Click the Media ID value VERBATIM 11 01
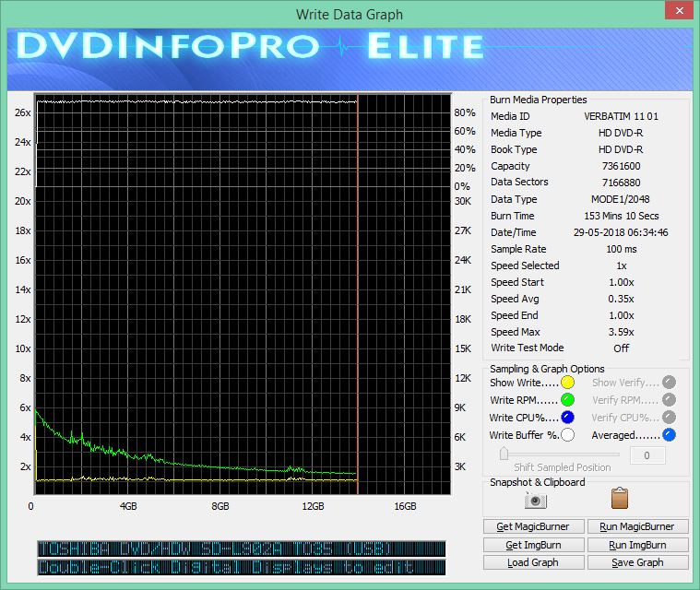This screenshot has height=590, width=700. click(621, 116)
